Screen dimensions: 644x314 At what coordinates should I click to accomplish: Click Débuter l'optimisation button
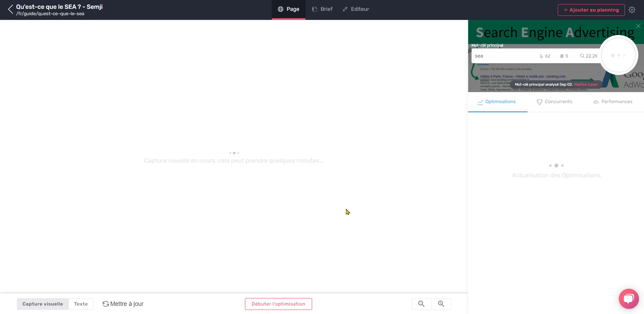[x=279, y=304]
